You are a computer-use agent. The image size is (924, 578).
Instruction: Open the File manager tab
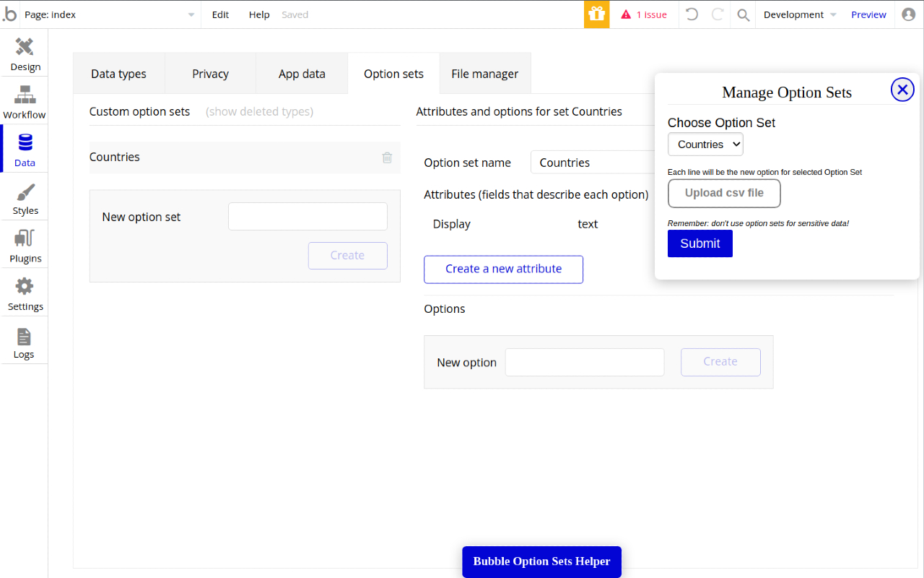point(484,73)
